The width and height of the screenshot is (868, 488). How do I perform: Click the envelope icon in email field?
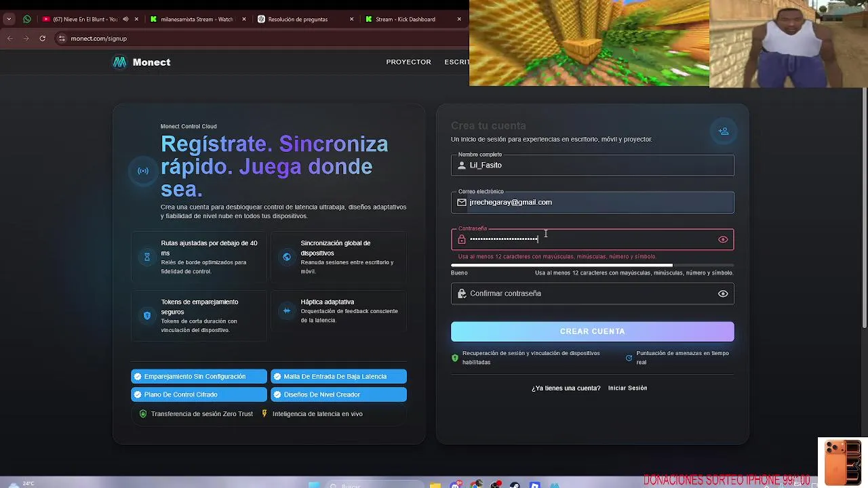(462, 202)
